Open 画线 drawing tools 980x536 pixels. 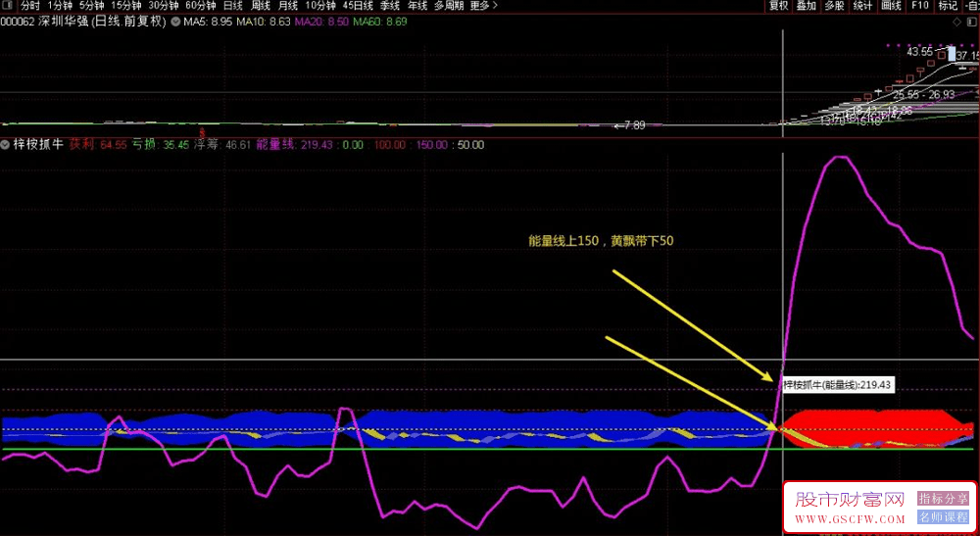click(891, 6)
